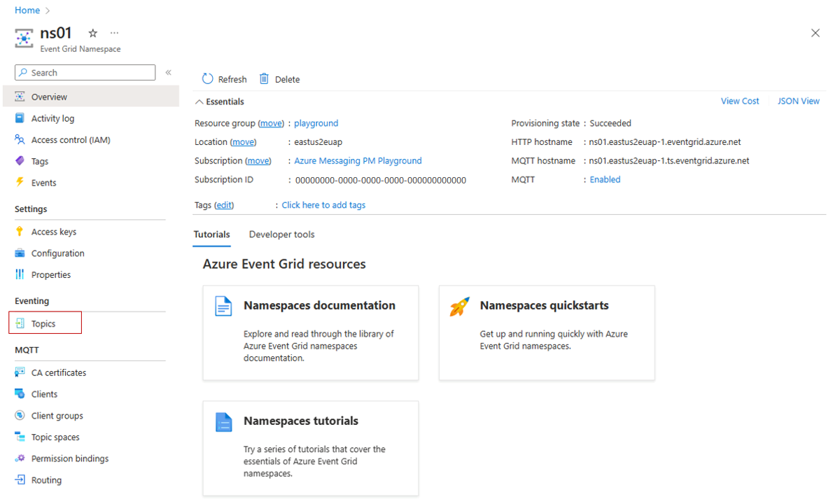
Task: Open the Access keys section icon
Action: pyautogui.click(x=20, y=231)
